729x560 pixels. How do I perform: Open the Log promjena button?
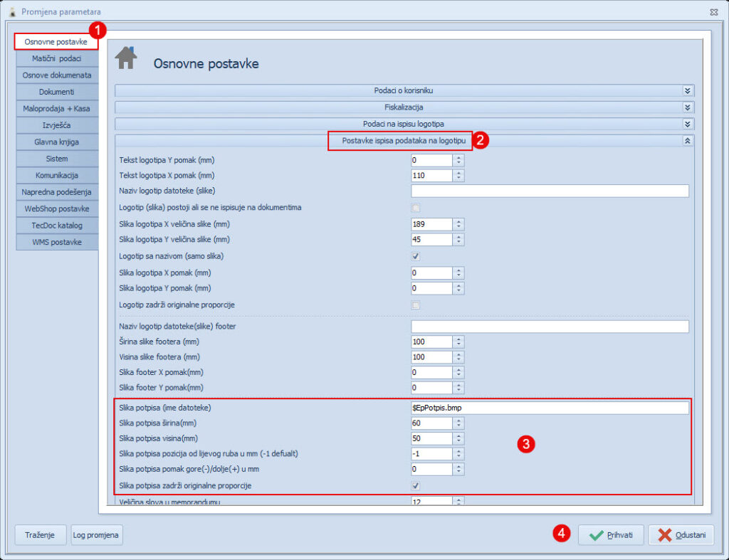click(96, 535)
